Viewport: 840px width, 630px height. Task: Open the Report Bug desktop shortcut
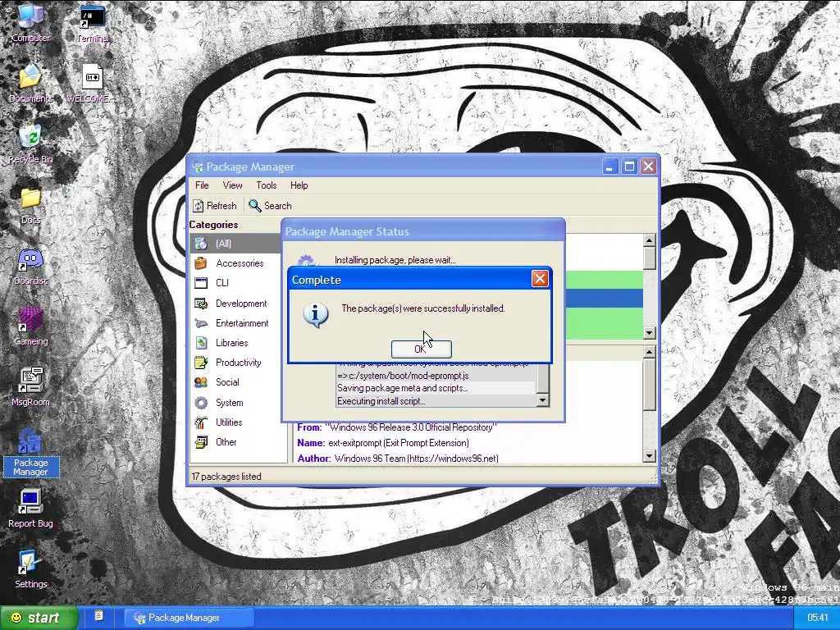pyautogui.click(x=30, y=509)
